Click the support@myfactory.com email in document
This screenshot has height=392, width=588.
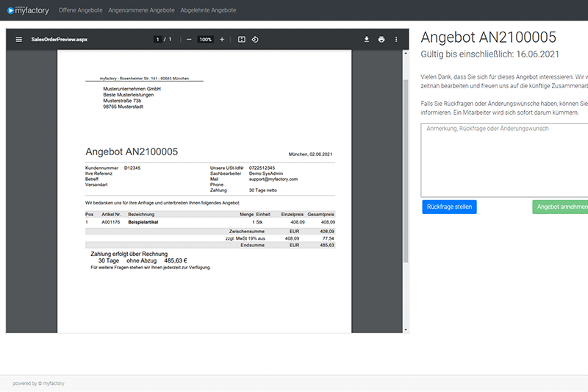(x=273, y=179)
